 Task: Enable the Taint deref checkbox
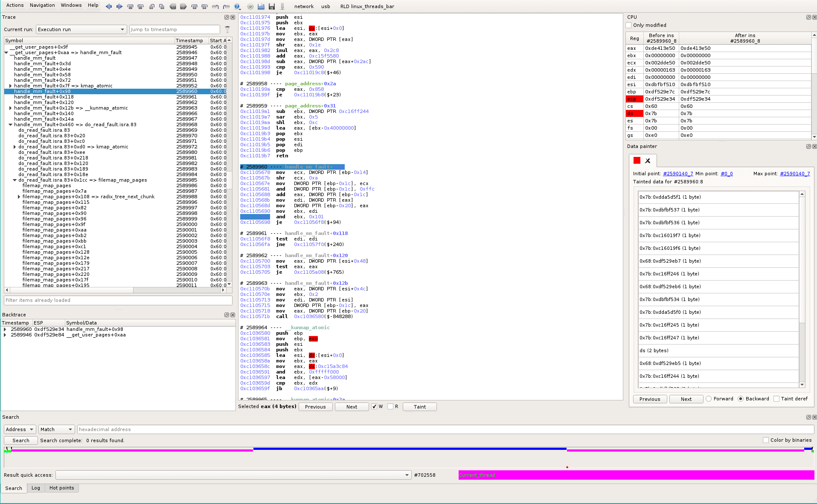tap(776, 399)
